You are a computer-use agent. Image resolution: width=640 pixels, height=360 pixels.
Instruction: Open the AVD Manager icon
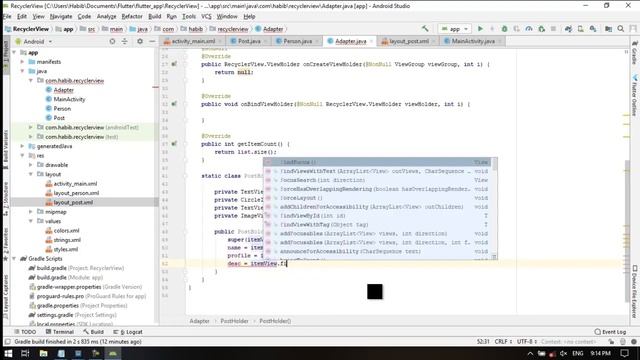tap(580, 29)
